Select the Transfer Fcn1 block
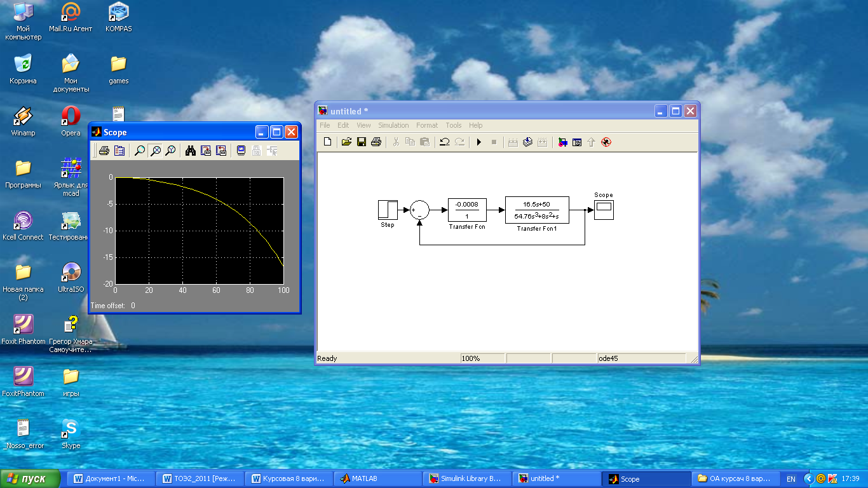868x488 pixels. pos(536,210)
